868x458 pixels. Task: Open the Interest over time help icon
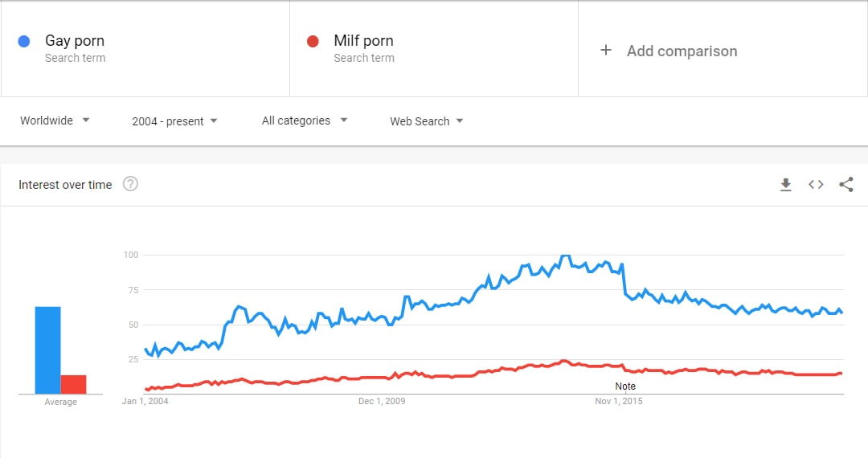(131, 184)
